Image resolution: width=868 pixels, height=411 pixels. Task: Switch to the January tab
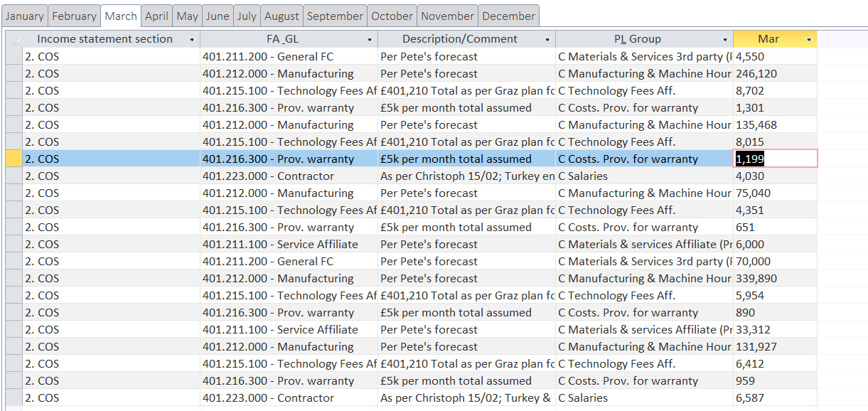click(x=25, y=16)
